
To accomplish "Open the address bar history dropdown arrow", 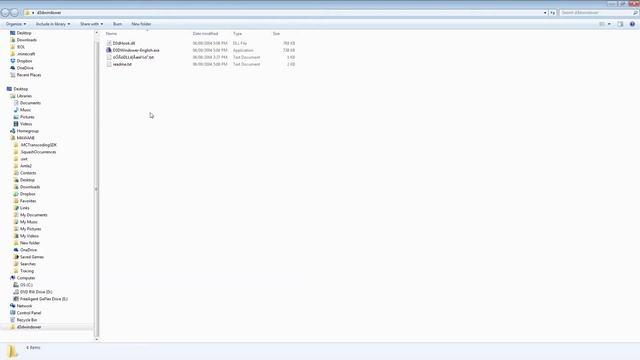I will [545, 13].
